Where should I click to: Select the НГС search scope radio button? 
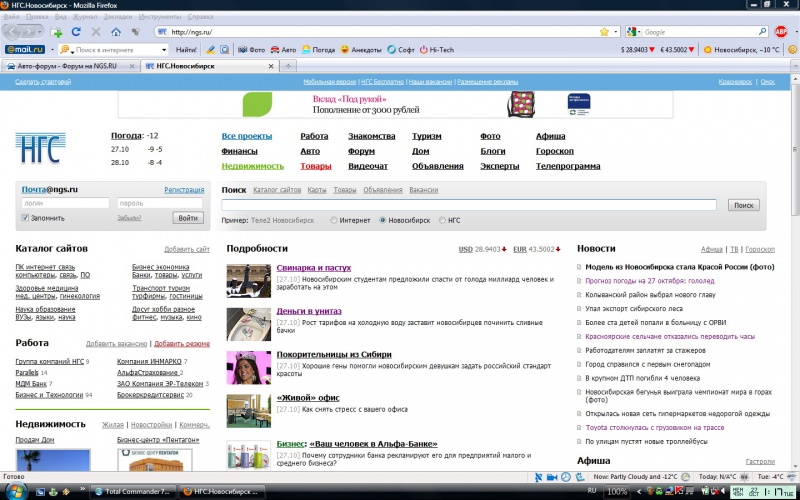(443, 219)
